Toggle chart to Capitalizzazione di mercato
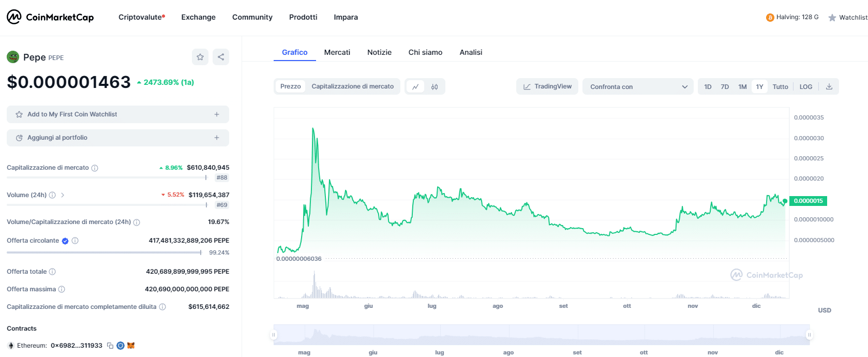 coord(352,86)
